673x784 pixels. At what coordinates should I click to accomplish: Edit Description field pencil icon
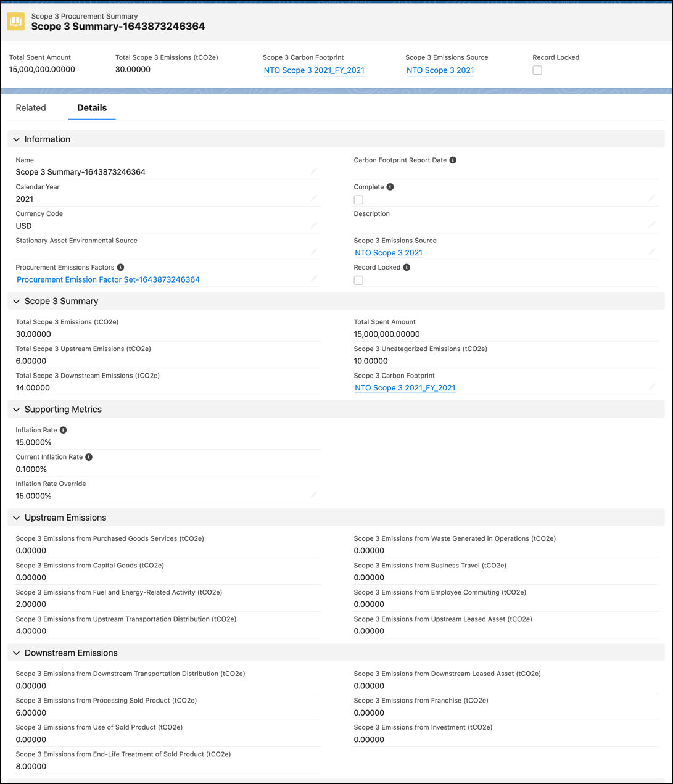[652, 225]
